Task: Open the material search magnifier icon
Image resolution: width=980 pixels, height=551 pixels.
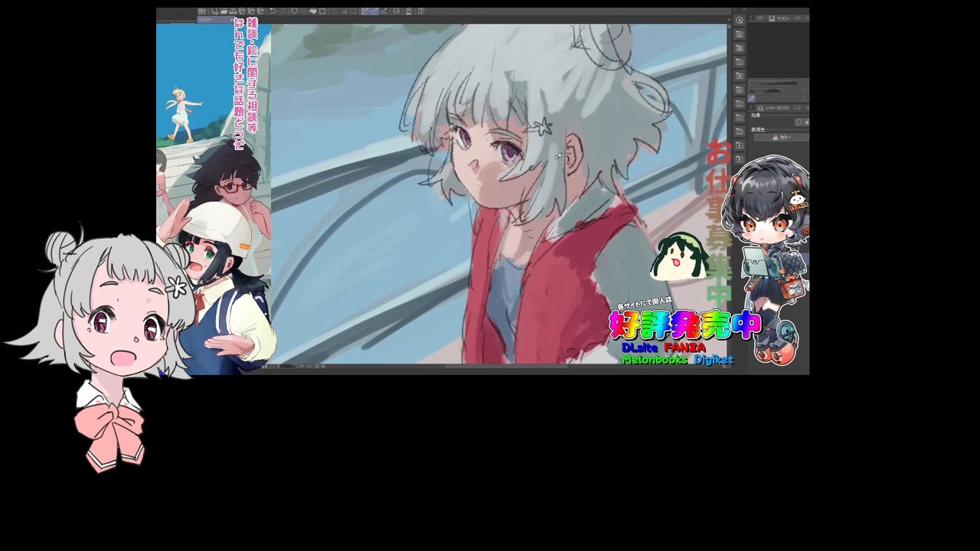Action: pyautogui.click(x=739, y=21)
